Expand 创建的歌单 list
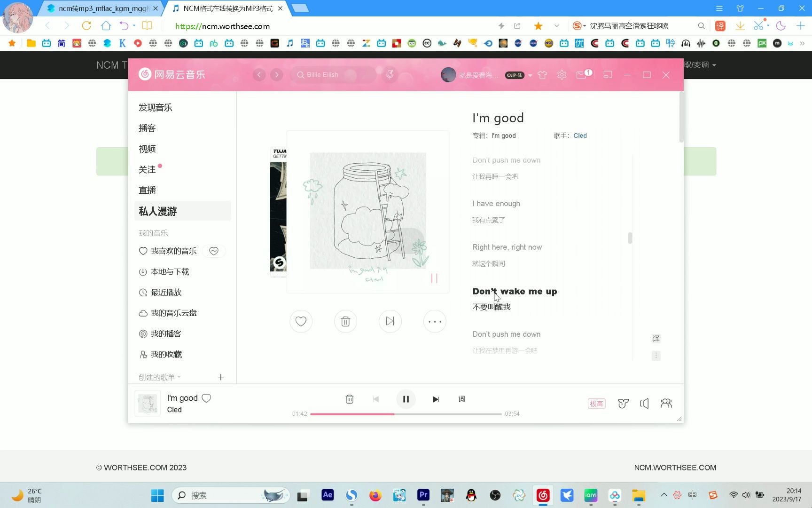 click(x=160, y=377)
